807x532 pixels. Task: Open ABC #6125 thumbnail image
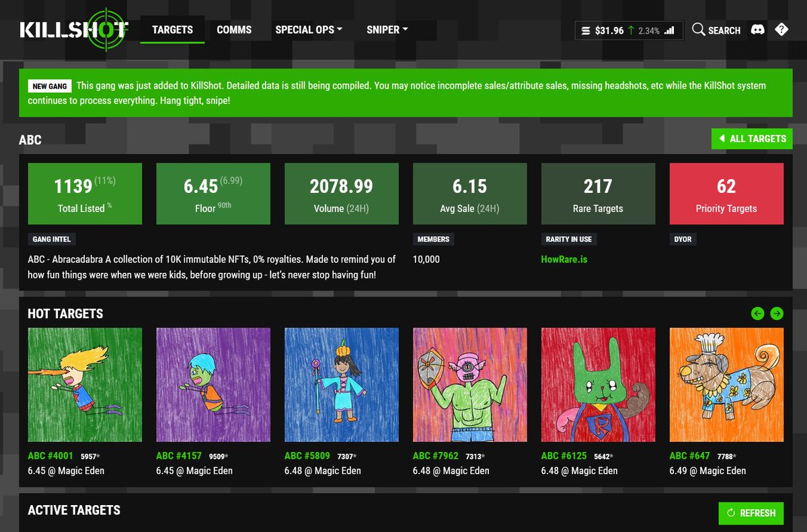(598, 385)
